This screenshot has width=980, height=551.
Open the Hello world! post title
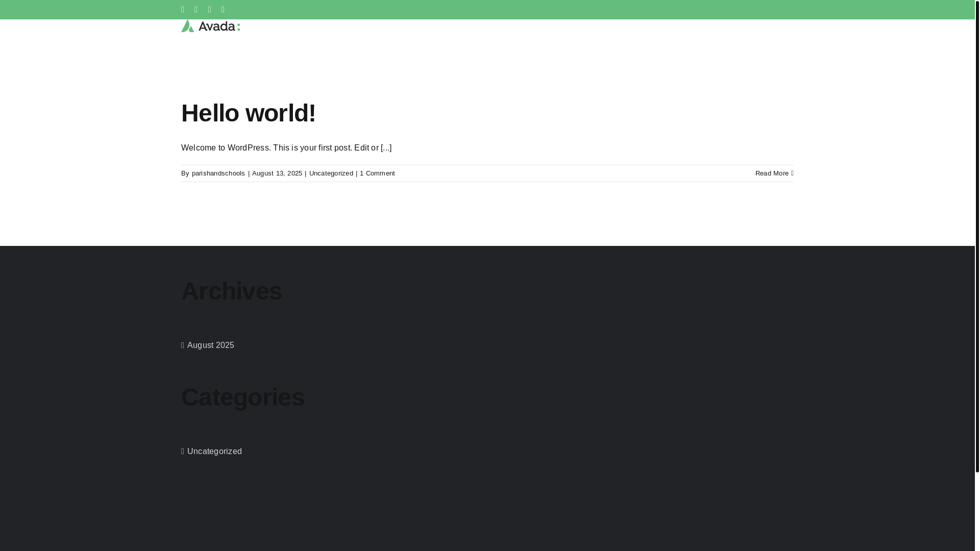pyautogui.click(x=249, y=113)
